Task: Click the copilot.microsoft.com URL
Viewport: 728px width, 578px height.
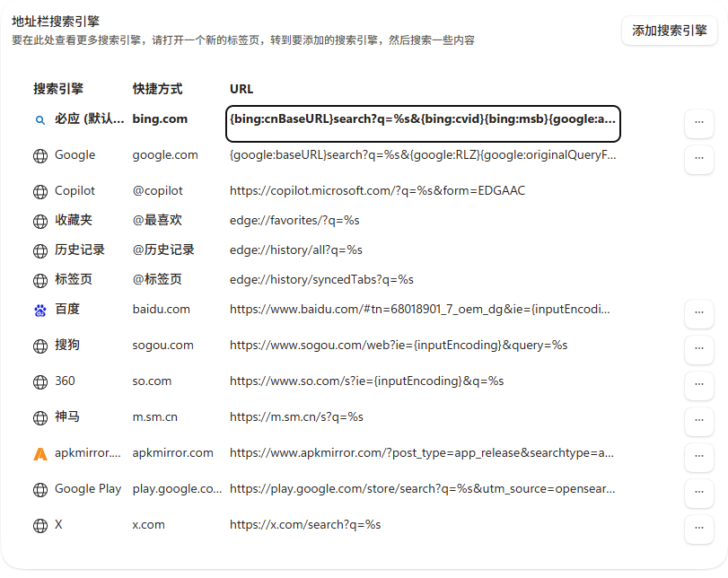Action: tap(377, 191)
